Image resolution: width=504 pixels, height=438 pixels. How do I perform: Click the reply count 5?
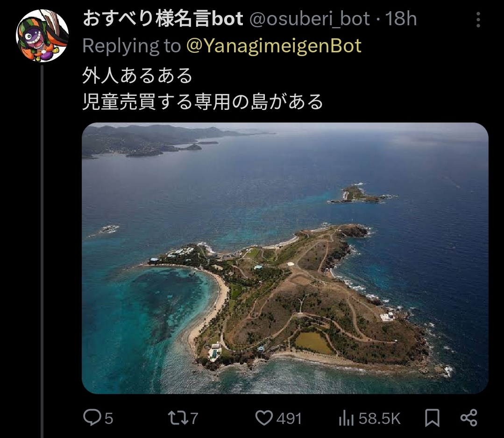[x=109, y=419]
